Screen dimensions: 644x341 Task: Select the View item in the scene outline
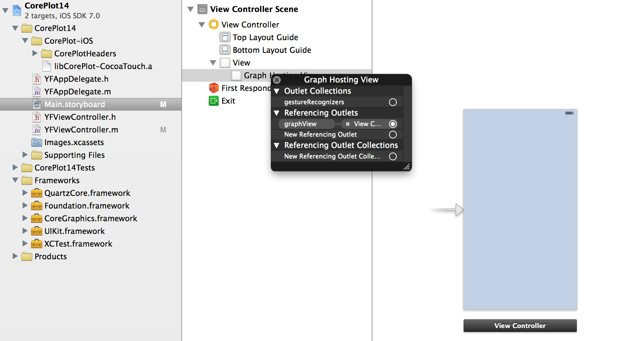[x=241, y=63]
